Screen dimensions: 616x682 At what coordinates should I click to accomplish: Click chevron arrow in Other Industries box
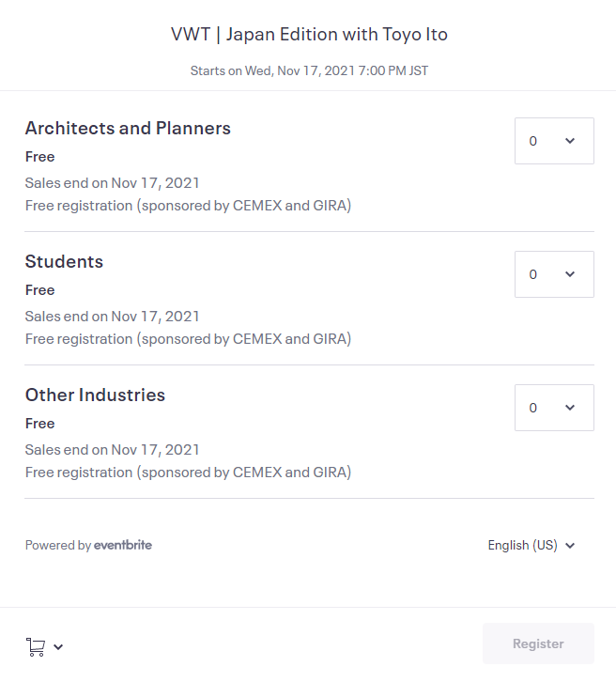click(570, 408)
